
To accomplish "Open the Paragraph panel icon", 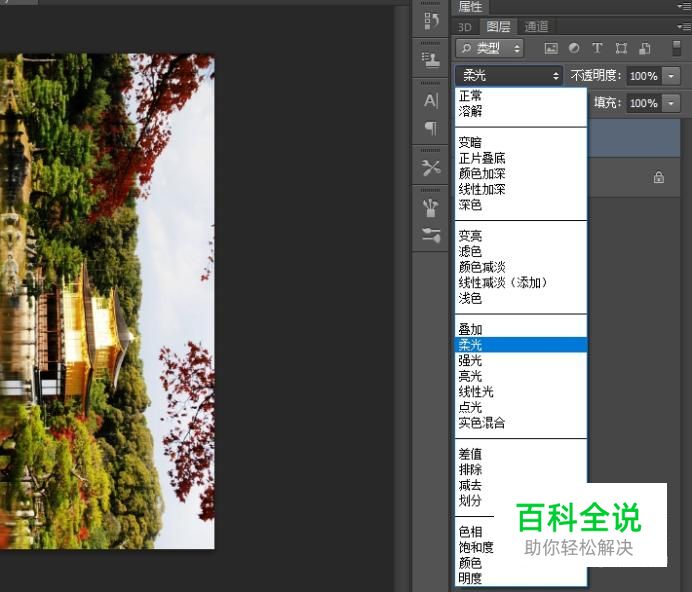I will tap(431, 128).
